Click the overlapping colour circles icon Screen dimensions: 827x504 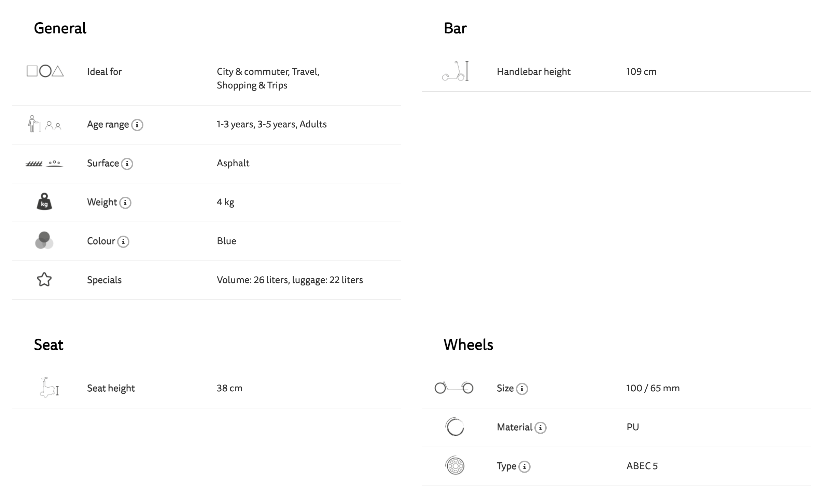44,241
